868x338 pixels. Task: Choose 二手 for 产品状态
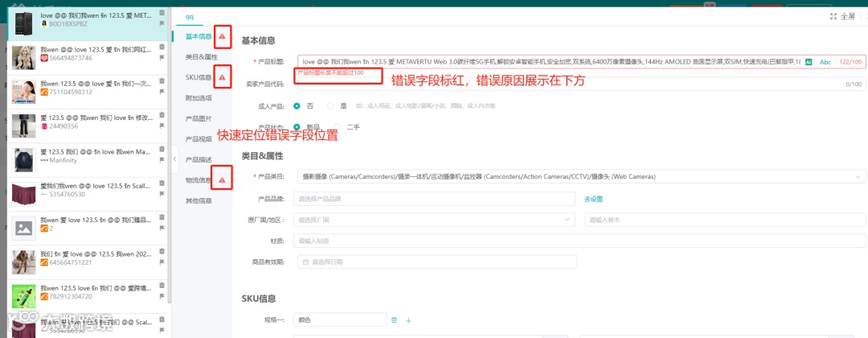[337, 127]
